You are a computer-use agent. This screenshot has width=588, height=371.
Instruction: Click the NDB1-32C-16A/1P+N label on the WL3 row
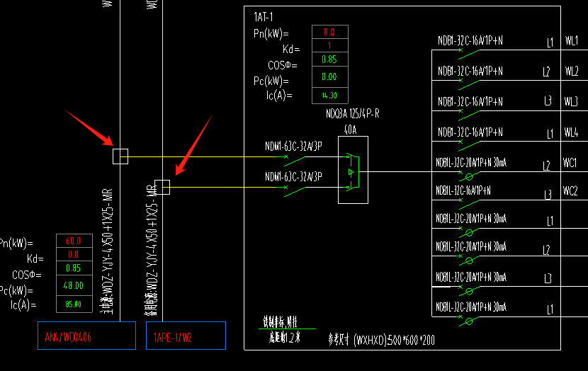click(x=470, y=101)
